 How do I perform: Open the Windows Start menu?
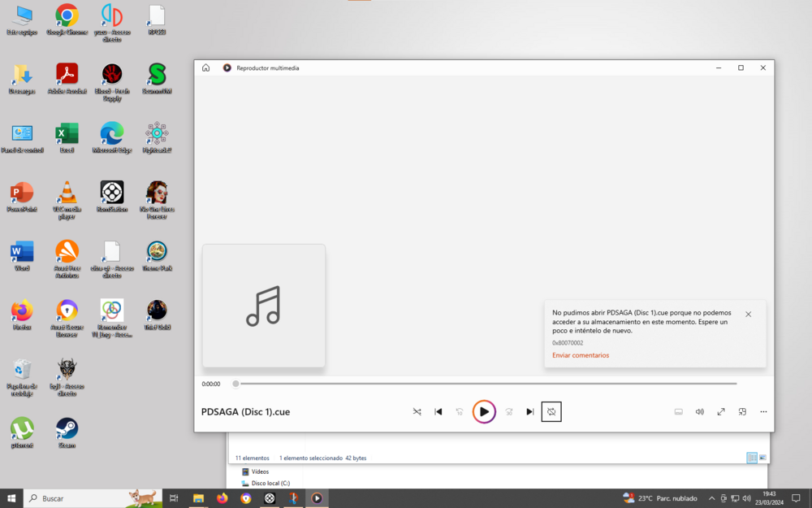10,497
